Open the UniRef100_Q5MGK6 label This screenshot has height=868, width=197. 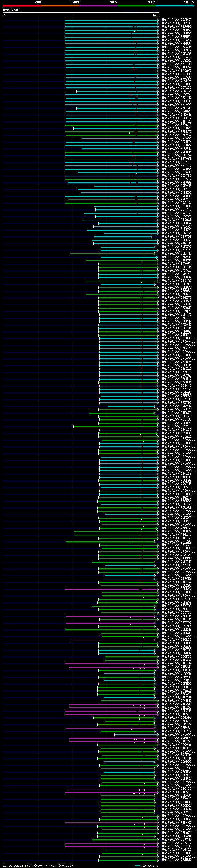click(177, 294)
